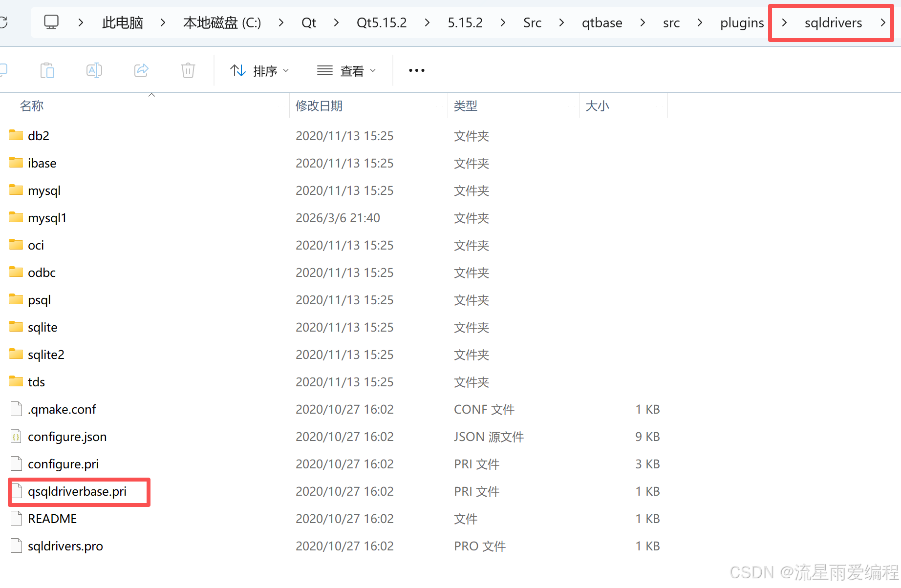Select the odbc folder icon
The image size is (901, 588).
(16, 272)
